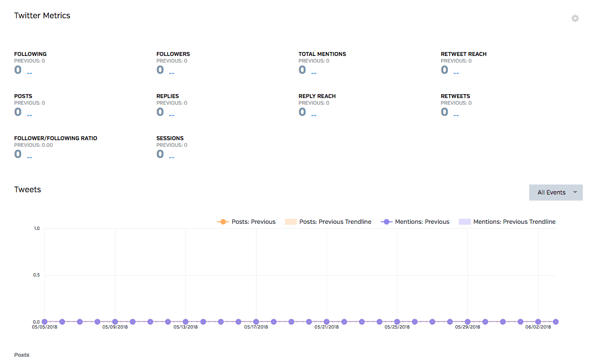Viewport: 594px width, 364px height.
Task: Click the orange Posts: Previous legend marker
Action: tap(223, 222)
